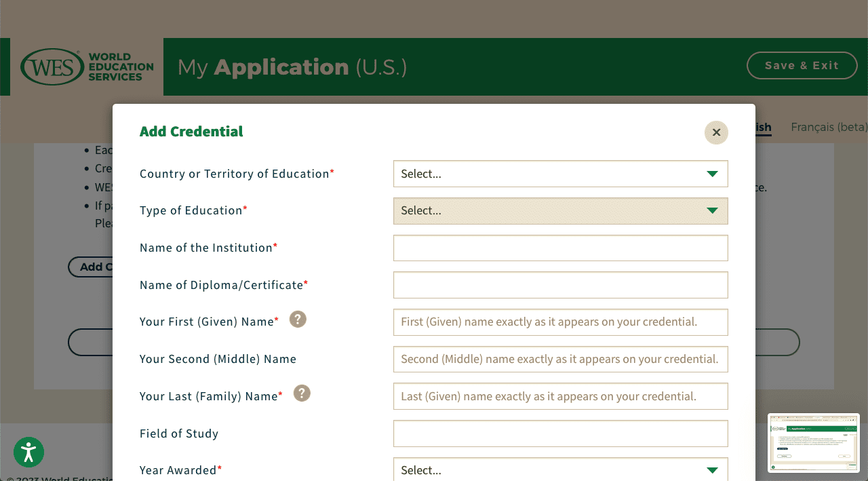Click the Name of the Institution field

[561, 248]
